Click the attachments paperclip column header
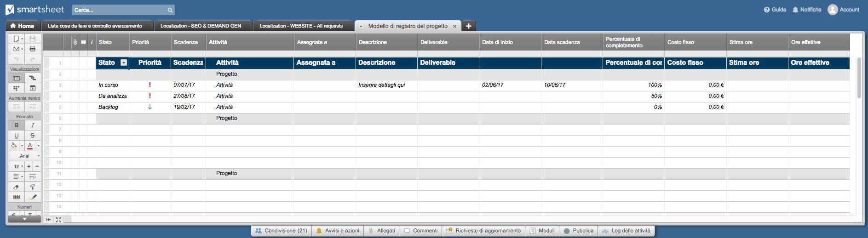 (75, 42)
